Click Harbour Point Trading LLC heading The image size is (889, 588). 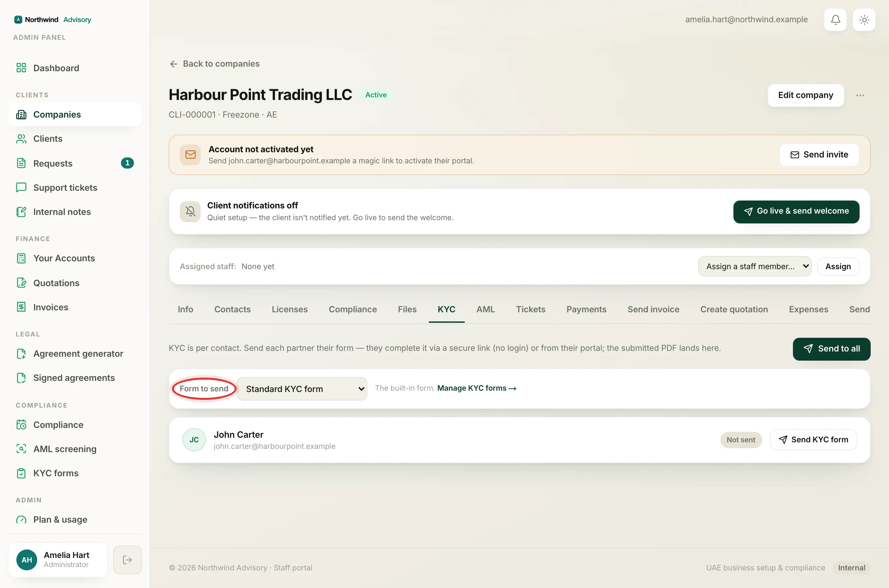(260, 95)
